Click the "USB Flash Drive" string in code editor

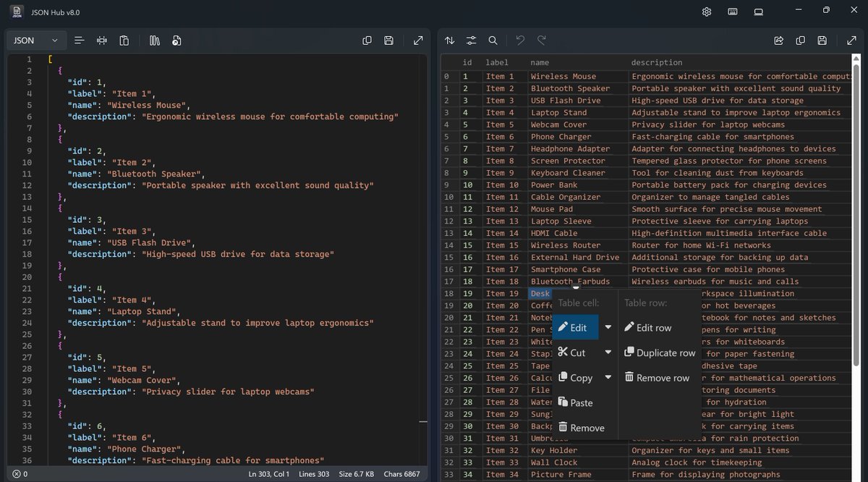[150, 242]
